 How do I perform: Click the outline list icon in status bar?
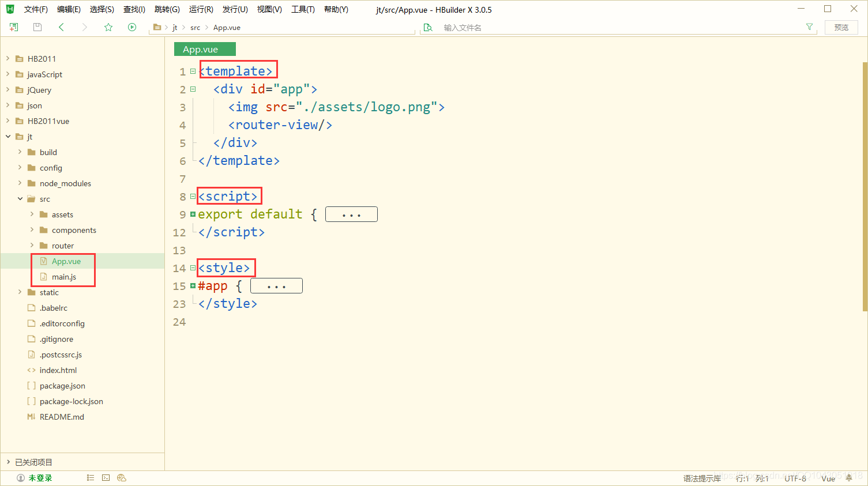coord(91,478)
